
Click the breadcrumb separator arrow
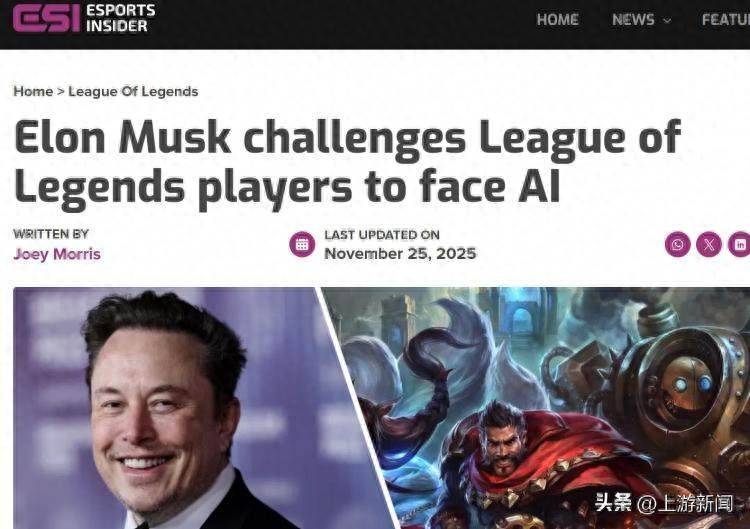click(61, 91)
